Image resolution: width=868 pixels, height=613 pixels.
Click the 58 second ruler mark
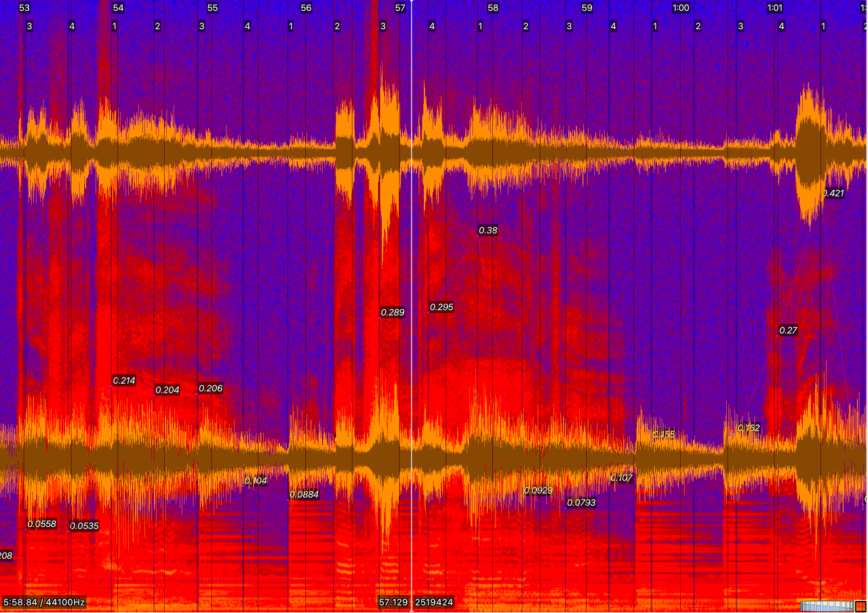493,8
